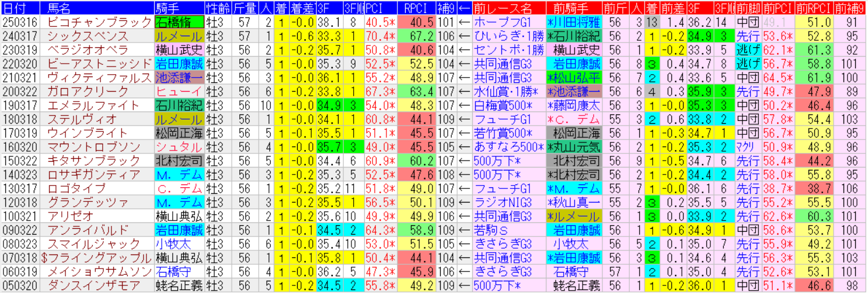Click the green 石橋脩 jockey cell

click(x=179, y=22)
